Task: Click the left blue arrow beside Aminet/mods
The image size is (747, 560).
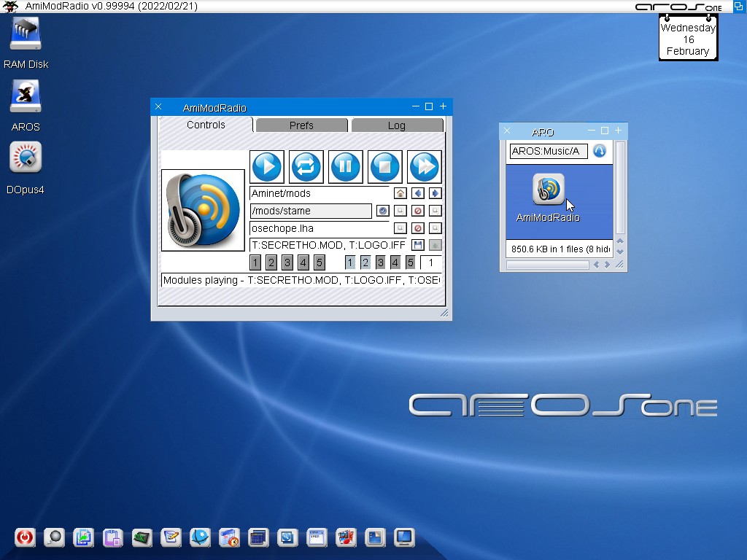Action: [418, 193]
